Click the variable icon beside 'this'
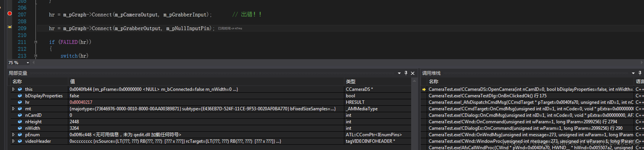This screenshot has width=644, height=150. tap(20, 89)
